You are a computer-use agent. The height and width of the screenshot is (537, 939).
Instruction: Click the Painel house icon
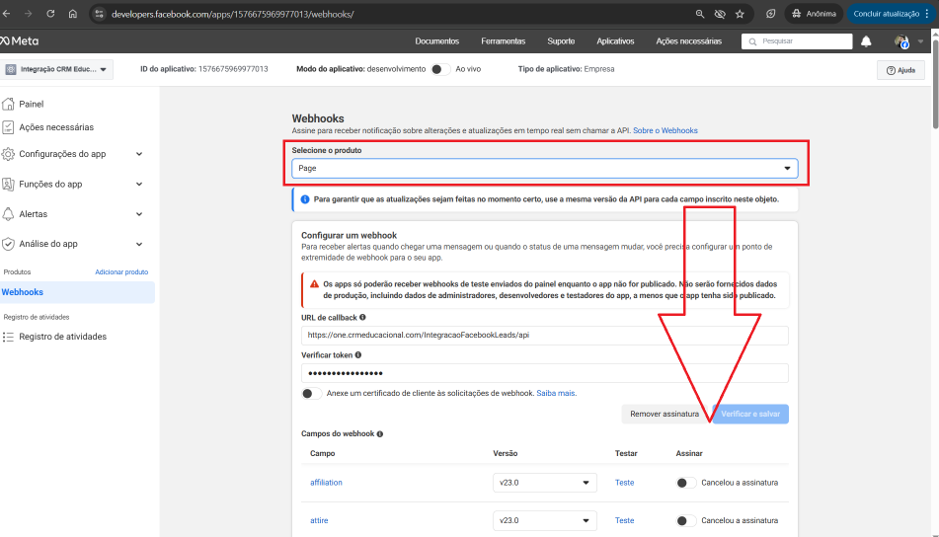click(x=8, y=104)
